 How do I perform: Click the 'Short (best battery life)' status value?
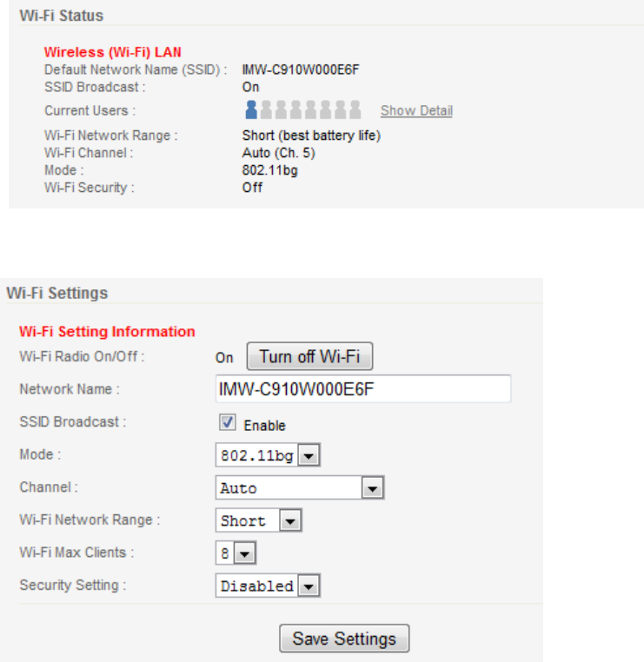pos(311,136)
